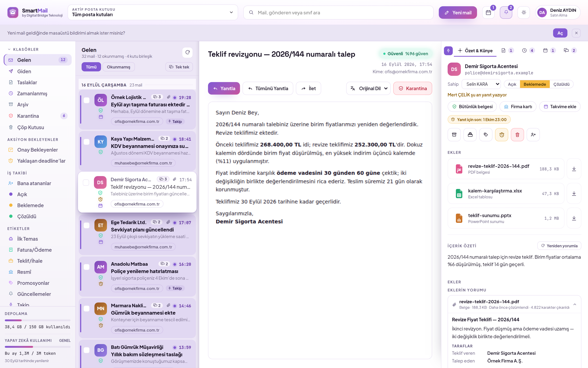Viewport: 588px width, 368px height.
Task: Collapse the Klasörler section
Action: pyautogui.click(x=23, y=49)
